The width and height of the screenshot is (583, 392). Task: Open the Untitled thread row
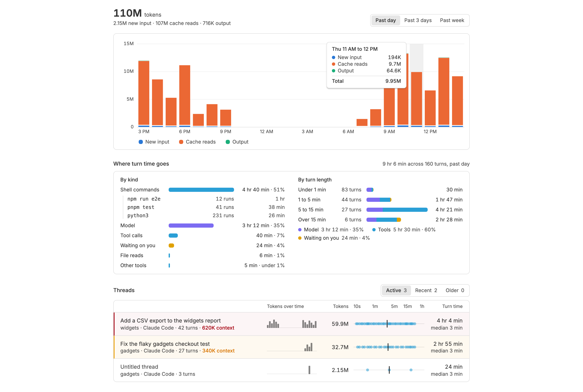tap(291, 370)
